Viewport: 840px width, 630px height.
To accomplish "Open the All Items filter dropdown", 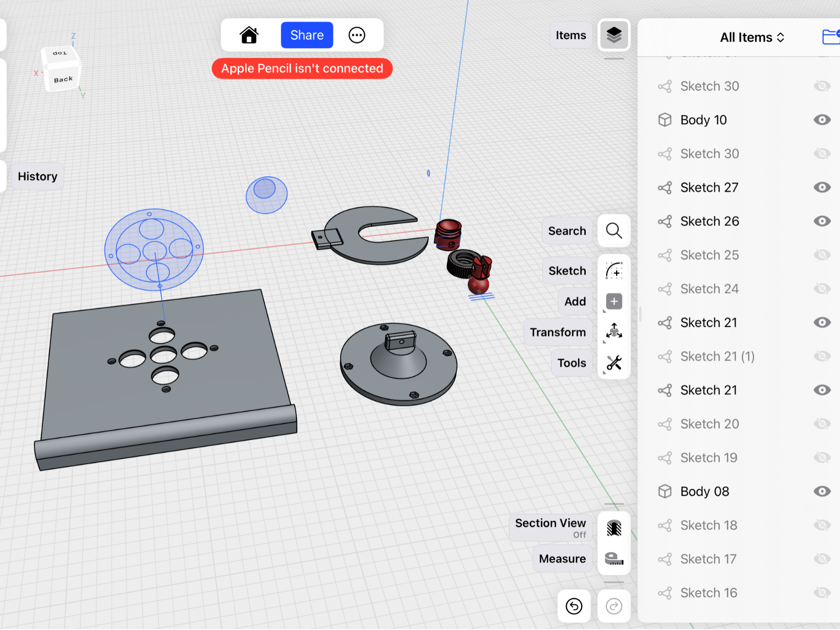I will [752, 37].
